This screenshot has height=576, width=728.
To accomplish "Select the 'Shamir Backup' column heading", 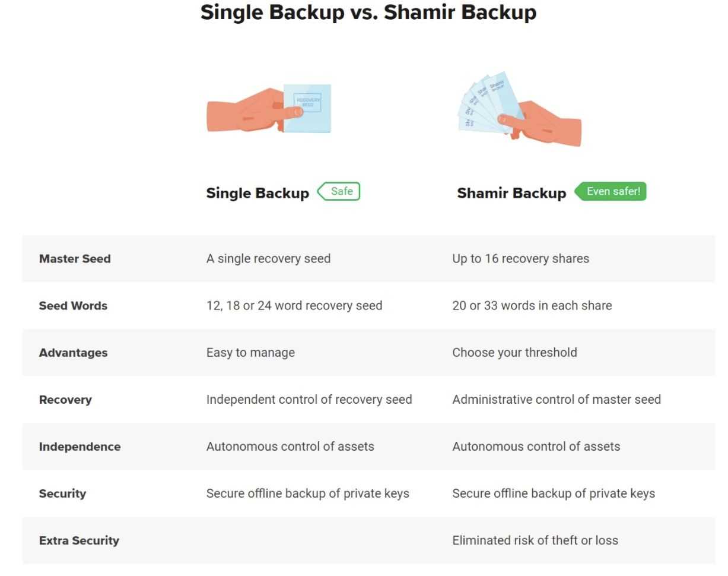I will [x=511, y=193].
